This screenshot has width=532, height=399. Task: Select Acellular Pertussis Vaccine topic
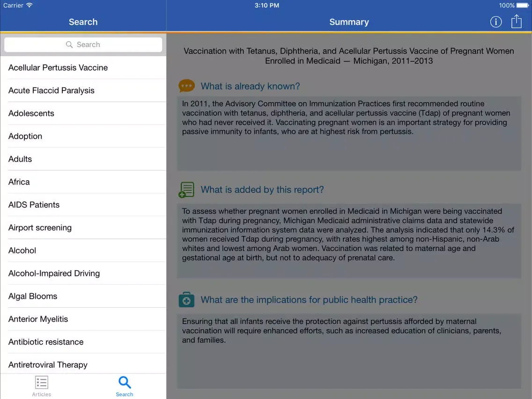[x=83, y=67]
